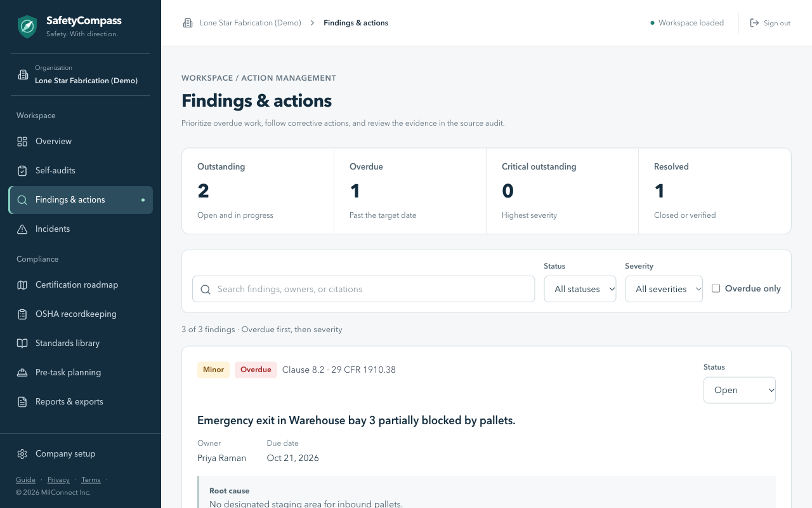
Task: Open the Terms footer link
Action: (91, 480)
